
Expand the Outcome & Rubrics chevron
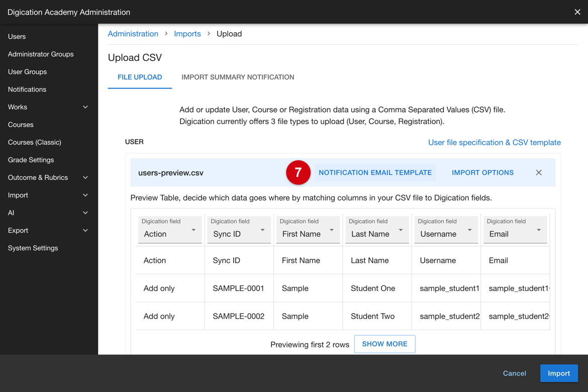click(85, 177)
